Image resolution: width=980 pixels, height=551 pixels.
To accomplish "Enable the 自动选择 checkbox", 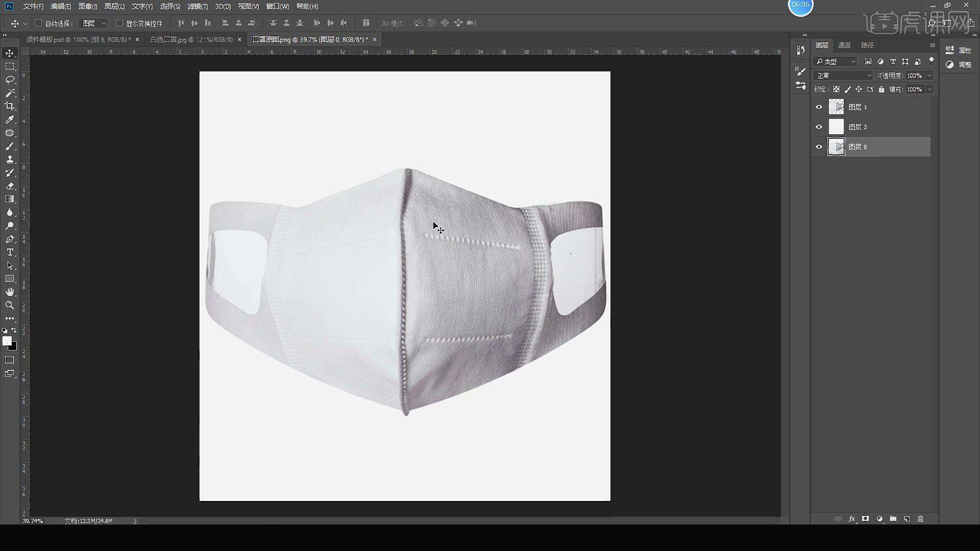I will (x=38, y=23).
